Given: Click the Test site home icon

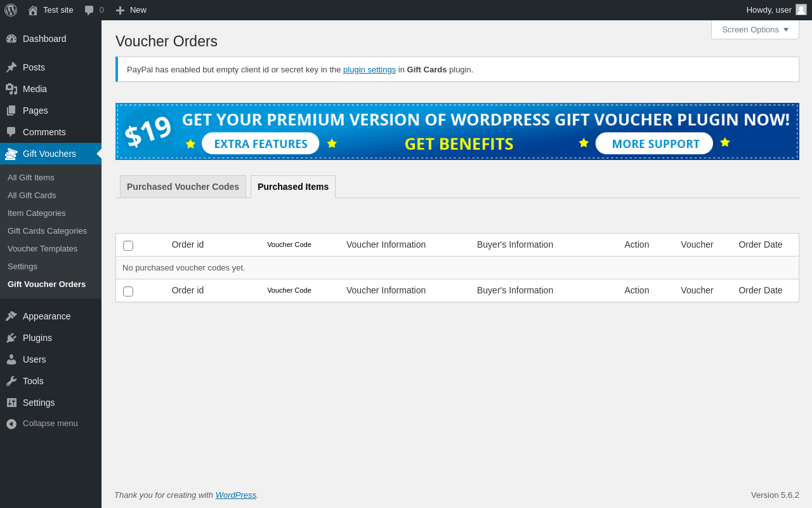Looking at the screenshot, I should 33,10.
